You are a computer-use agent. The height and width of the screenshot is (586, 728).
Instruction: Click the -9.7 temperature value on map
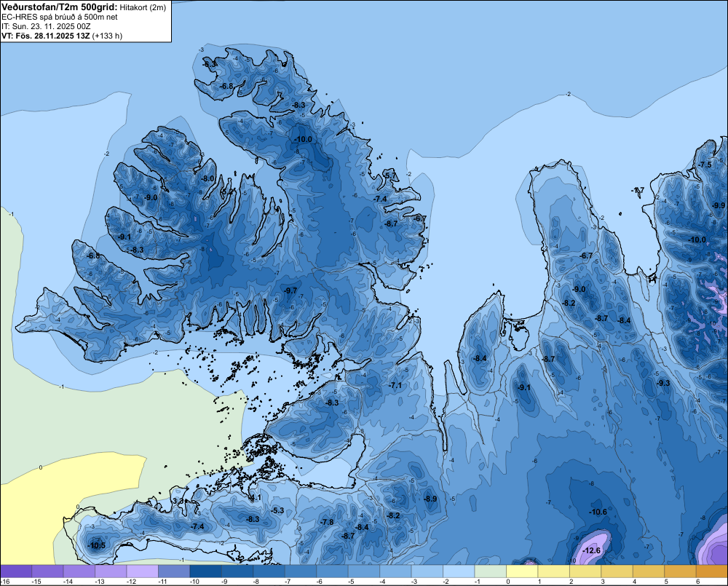(x=290, y=290)
